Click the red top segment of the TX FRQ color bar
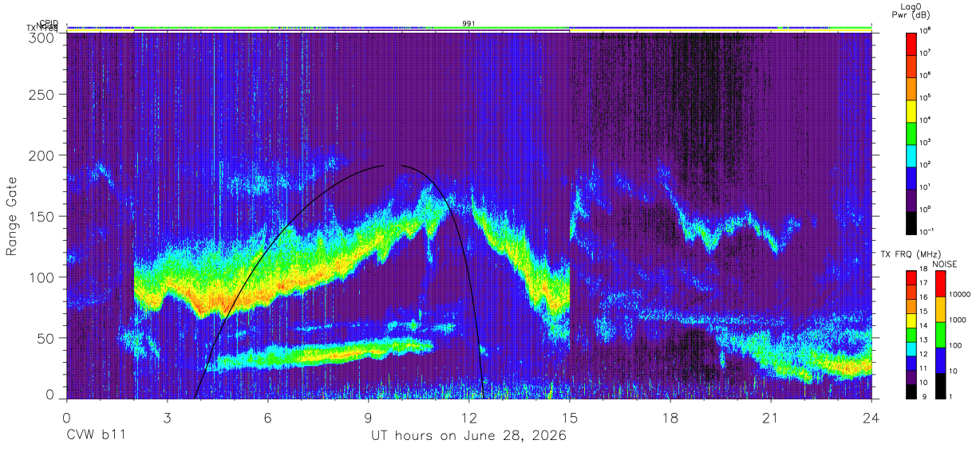The width and height of the screenshot is (980, 452). [912, 278]
